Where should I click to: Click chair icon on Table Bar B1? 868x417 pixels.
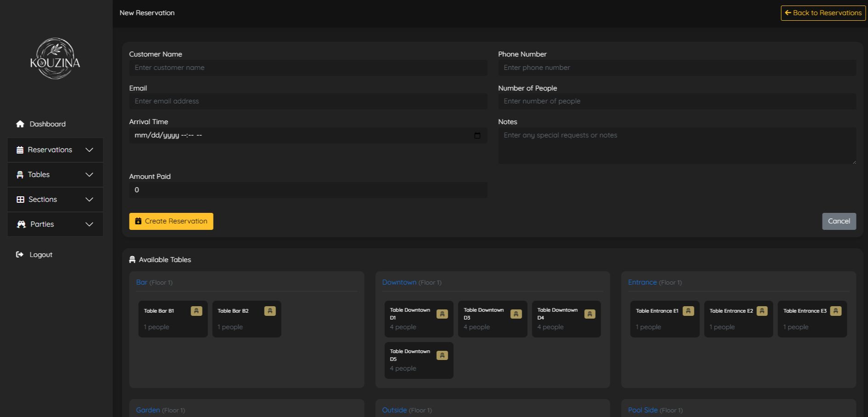coord(197,311)
